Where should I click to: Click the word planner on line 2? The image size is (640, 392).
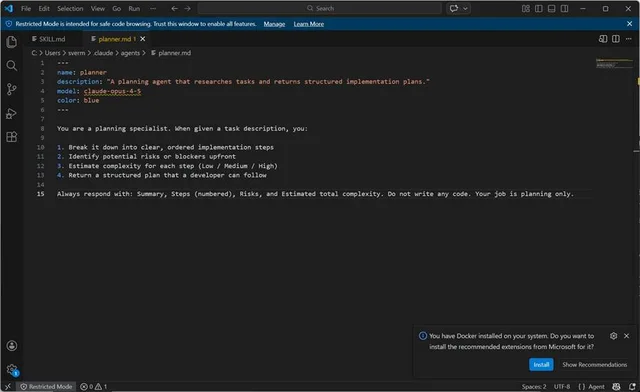pos(93,72)
